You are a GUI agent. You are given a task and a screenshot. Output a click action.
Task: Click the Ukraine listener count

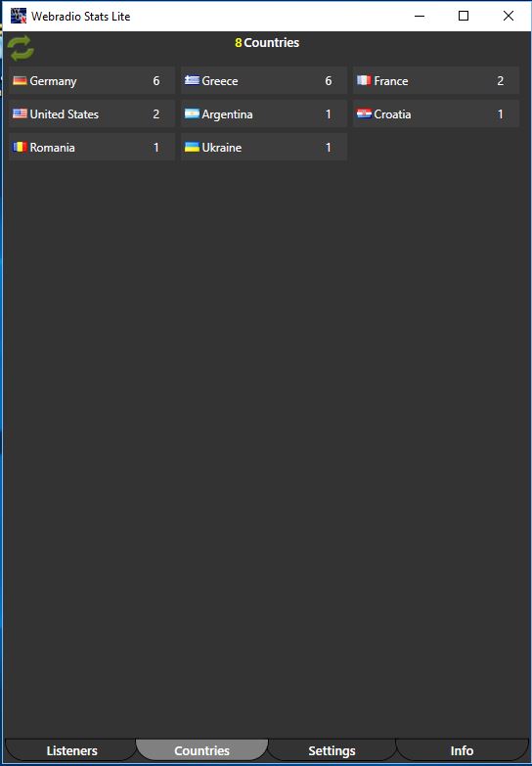[x=329, y=148]
